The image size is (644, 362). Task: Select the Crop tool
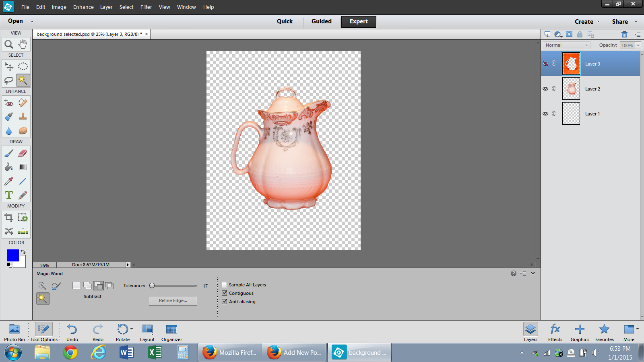coord(9,218)
